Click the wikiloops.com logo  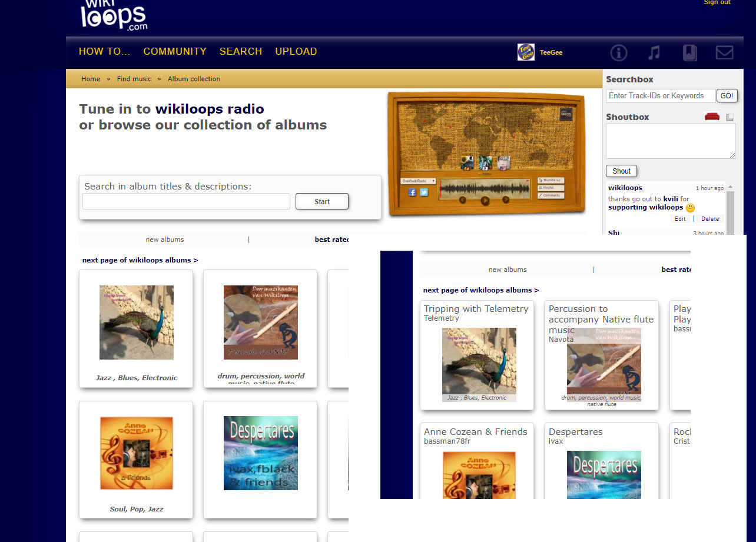coord(114,15)
